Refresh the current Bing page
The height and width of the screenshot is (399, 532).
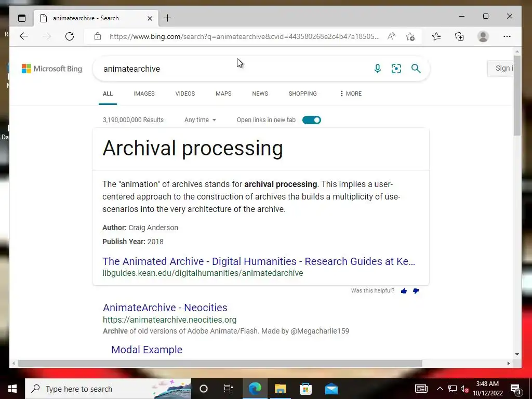click(x=70, y=36)
